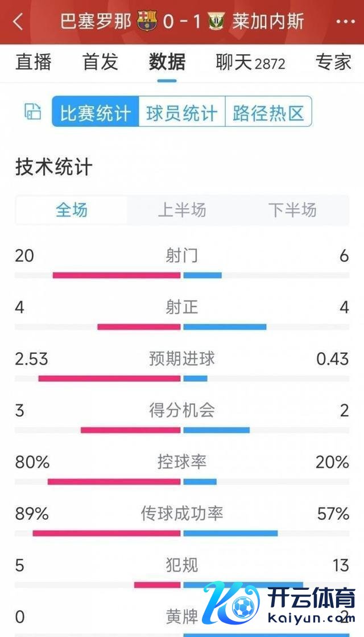Tap the Leganés team crest
Image resolution: width=364 pixels, height=637 pixels.
tap(216, 22)
